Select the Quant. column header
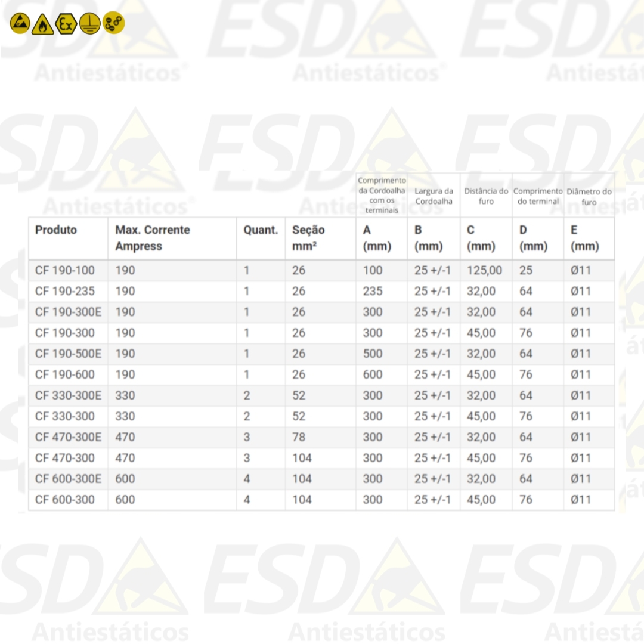This screenshot has width=644, height=644. [x=261, y=230]
